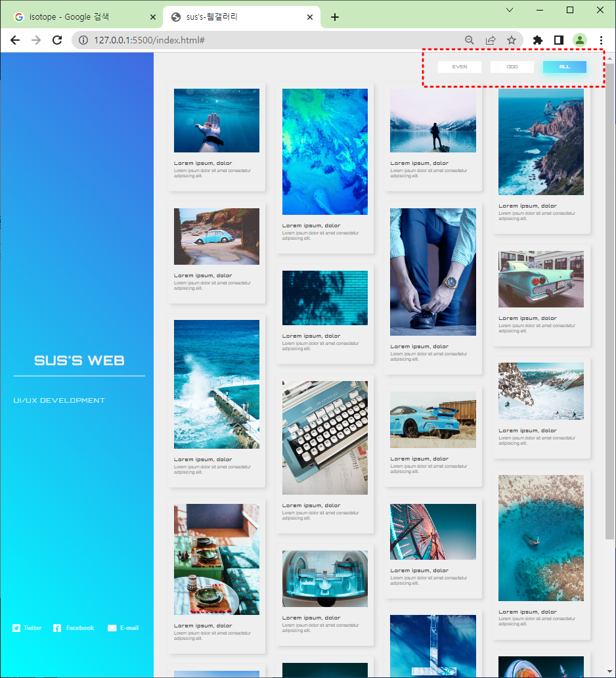Click the SUS'S WEB title
Image resolution: width=616 pixels, height=678 pixels.
[x=79, y=360]
